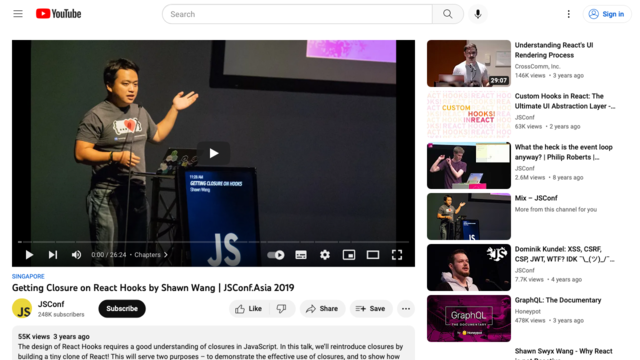The image size is (640, 360).
Task: Open player settings gear
Action: point(324,255)
